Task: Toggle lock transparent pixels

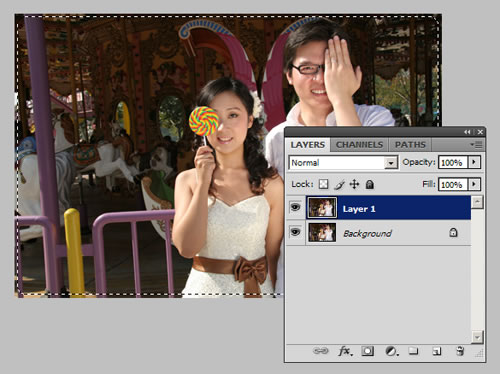Action: tap(323, 184)
